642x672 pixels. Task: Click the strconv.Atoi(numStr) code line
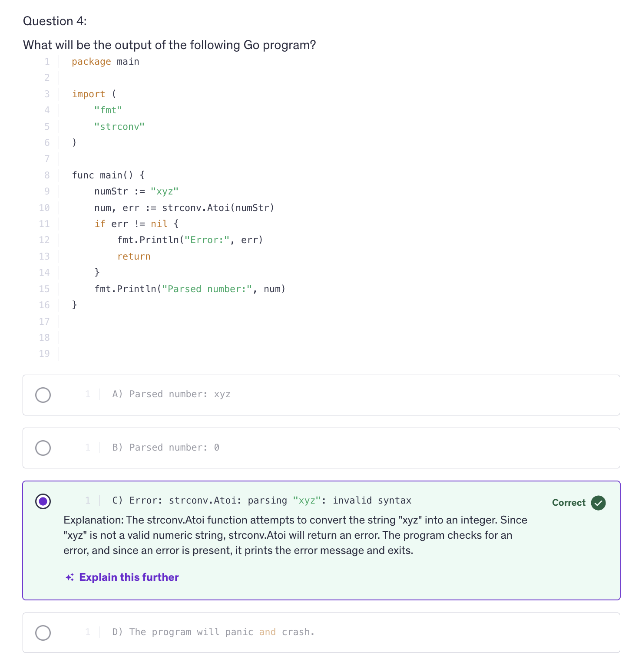[184, 208]
